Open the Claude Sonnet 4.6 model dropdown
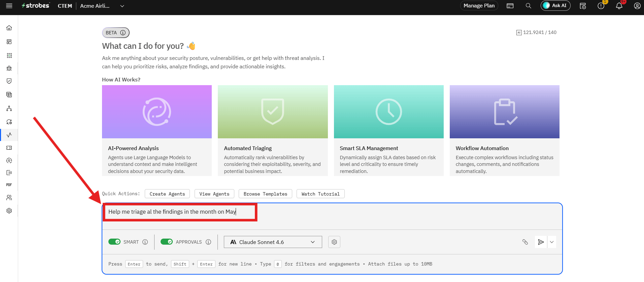 coord(273,242)
